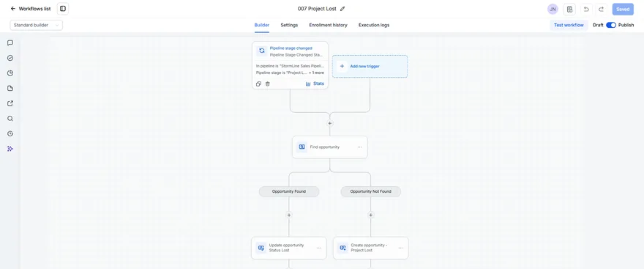View Stats for the trigger
Image resolution: width=644 pixels, height=269 pixels.
(315, 84)
